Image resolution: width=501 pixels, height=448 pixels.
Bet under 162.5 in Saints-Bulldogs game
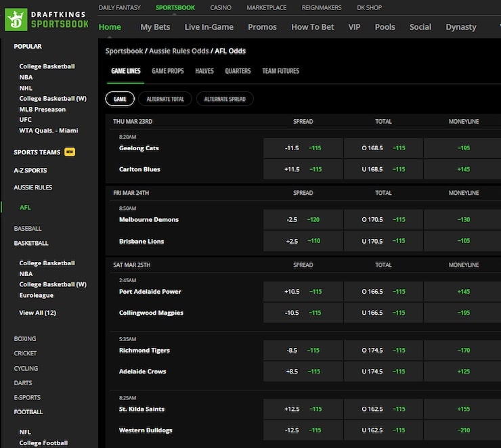click(x=383, y=430)
